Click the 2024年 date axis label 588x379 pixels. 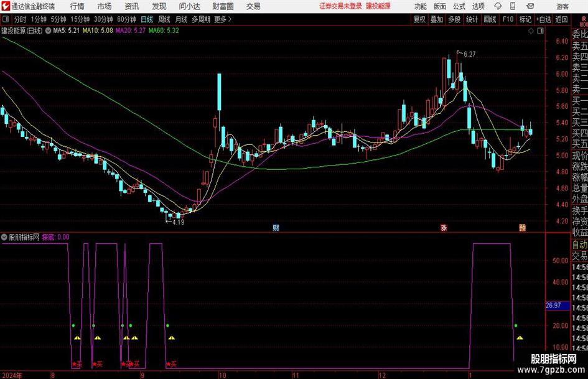coord(12,375)
